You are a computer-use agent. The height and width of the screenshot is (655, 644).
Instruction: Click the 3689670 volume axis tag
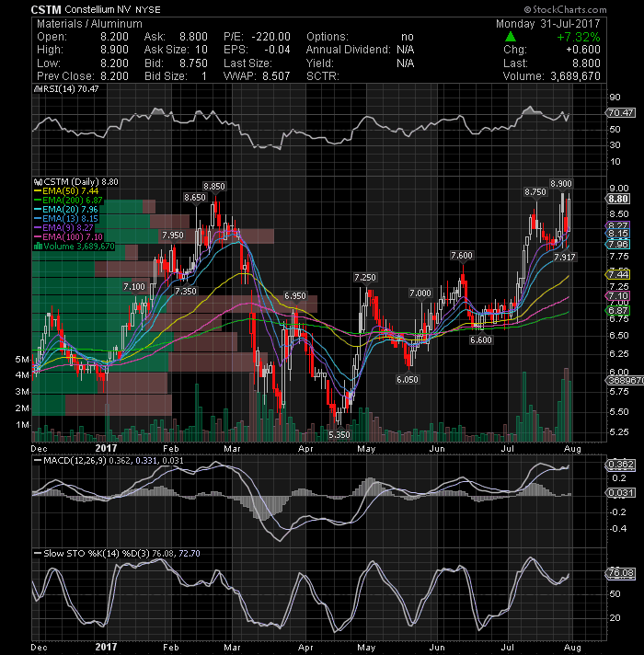click(x=625, y=380)
